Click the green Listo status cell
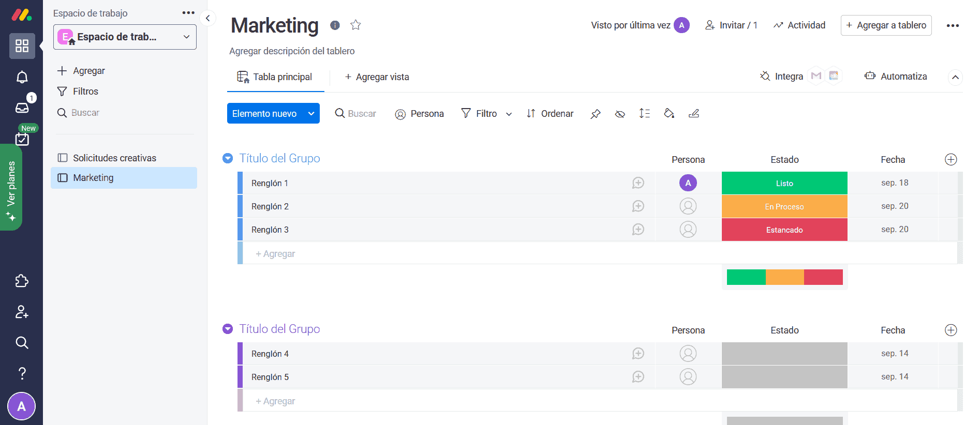 click(784, 183)
